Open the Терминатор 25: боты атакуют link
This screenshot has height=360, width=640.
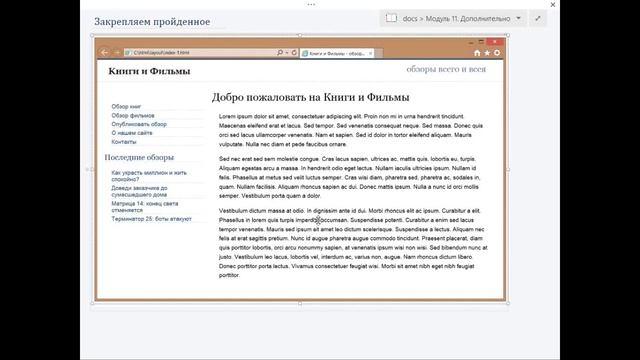coord(151,219)
